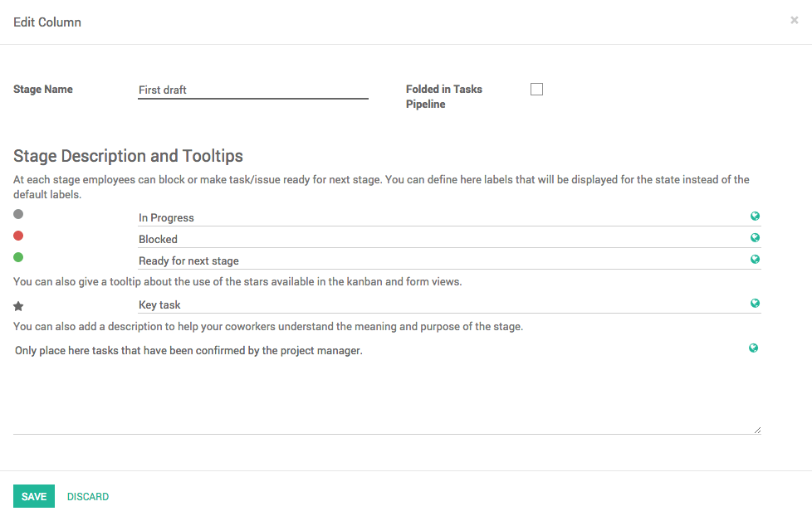
Task: Edit the Blocked label field
Action: pyautogui.click(x=440, y=239)
